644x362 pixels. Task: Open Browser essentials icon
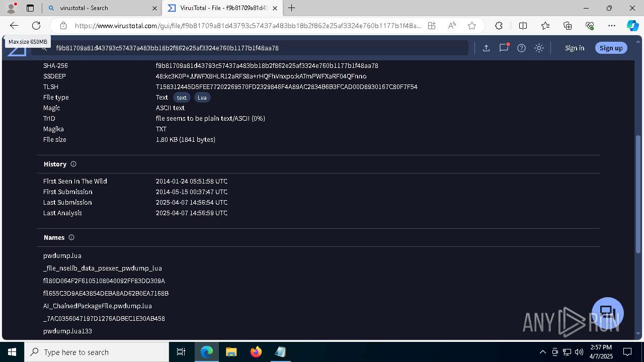[590, 26]
